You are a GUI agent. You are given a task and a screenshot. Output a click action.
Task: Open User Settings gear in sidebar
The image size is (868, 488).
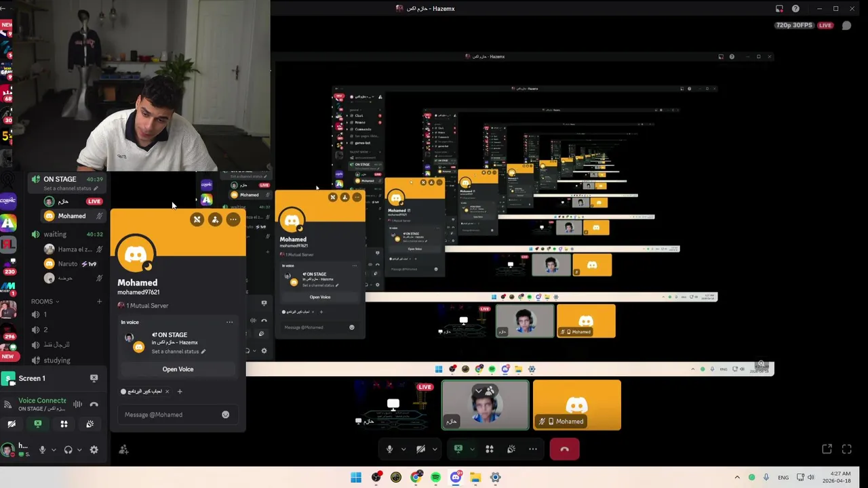point(94,449)
